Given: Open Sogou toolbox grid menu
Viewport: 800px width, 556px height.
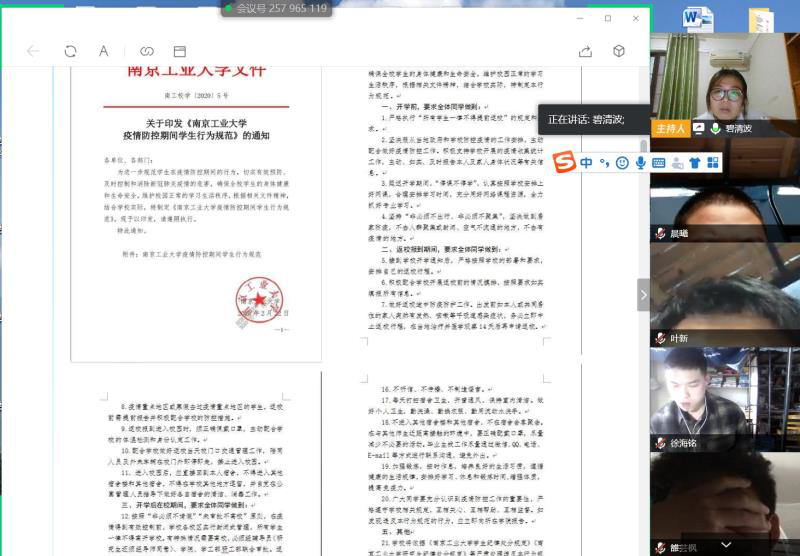Looking at the screenshot, I should pos(712,162).
